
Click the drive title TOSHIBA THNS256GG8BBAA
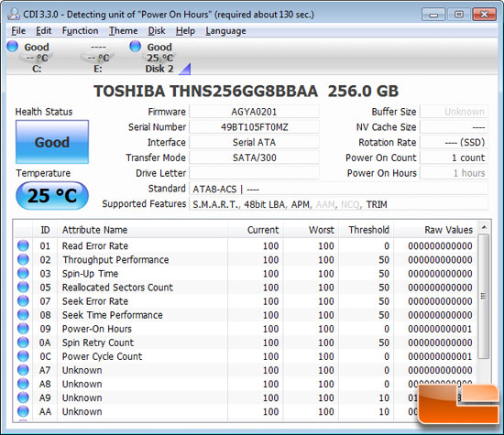(x=205, y=91)
